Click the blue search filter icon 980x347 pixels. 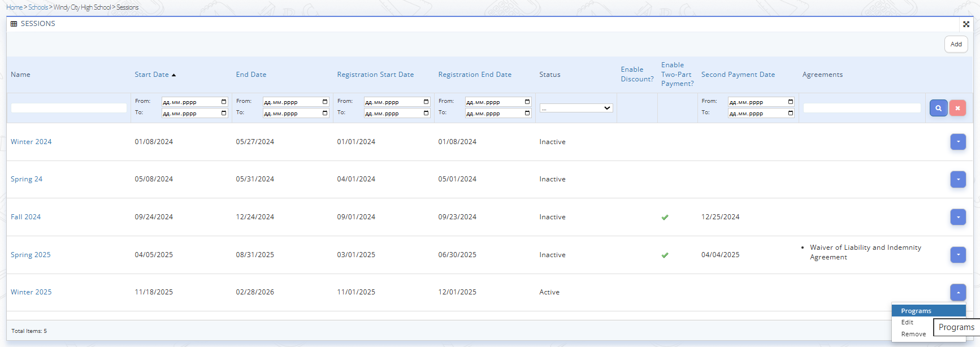[938, 108]
